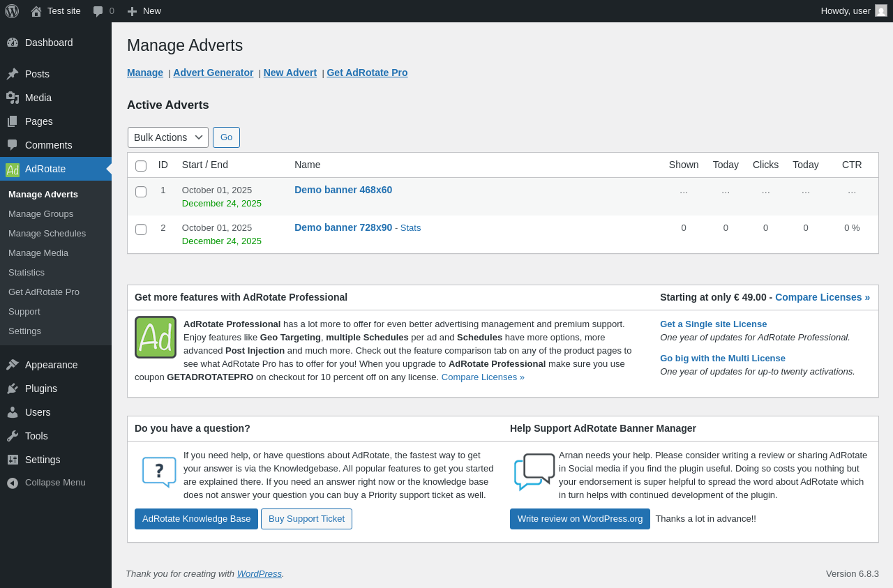The width and height of the screenshot is (893, 588).
Task: Check the box for Demo banner 468x60
Action: (141, 192)
